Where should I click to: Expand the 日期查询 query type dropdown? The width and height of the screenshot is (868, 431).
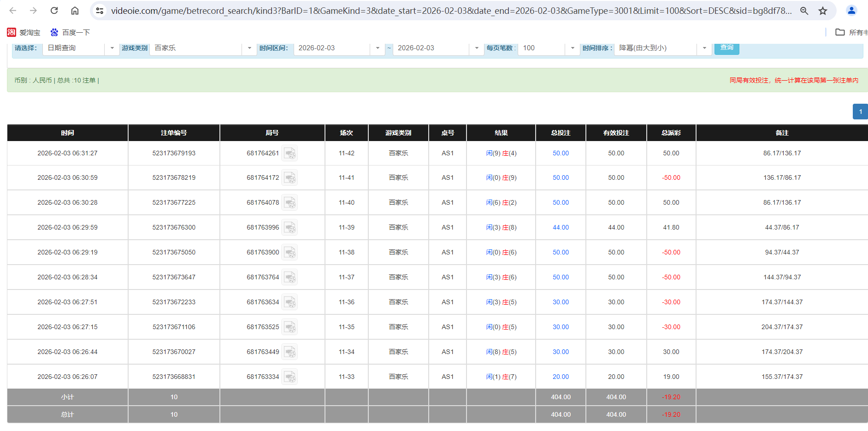[112, 48]
